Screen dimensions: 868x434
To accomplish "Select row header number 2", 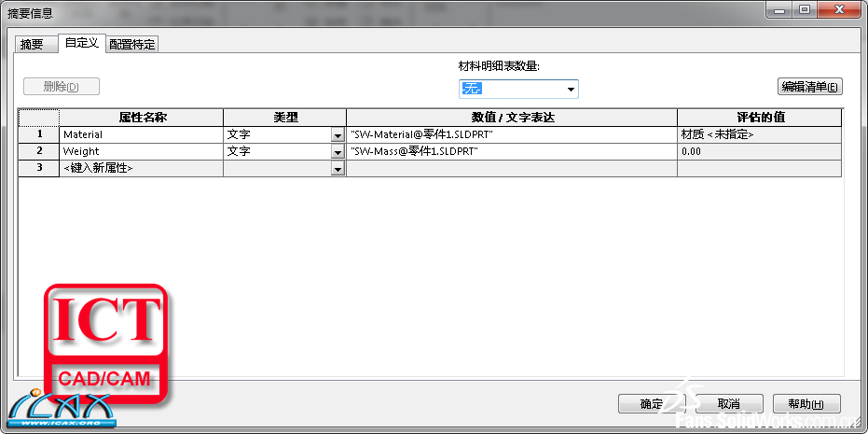I will [x=39, y=151].
